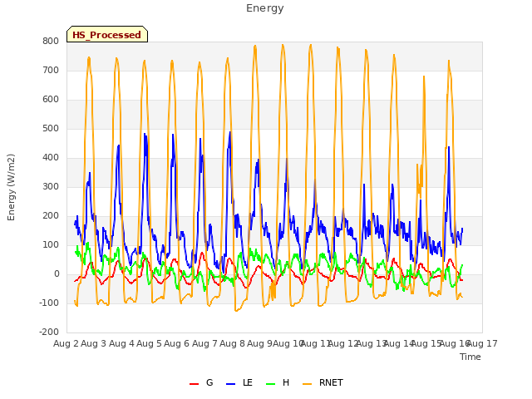Viewport: 532px width, 399px height.
Task: Toggle the H series in legend
Action: (x=277, y=383)
